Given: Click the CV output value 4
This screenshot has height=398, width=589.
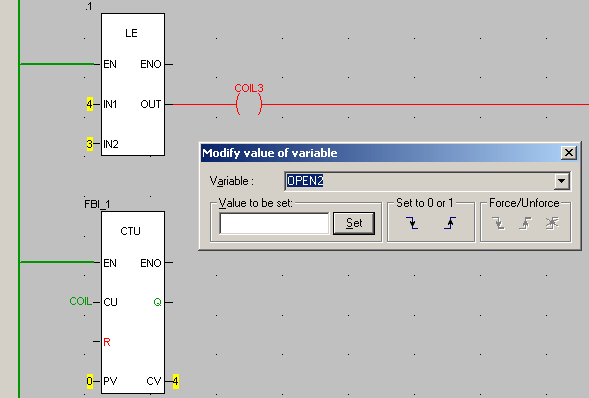Looking at the screenshot, I should coord(175,381).
